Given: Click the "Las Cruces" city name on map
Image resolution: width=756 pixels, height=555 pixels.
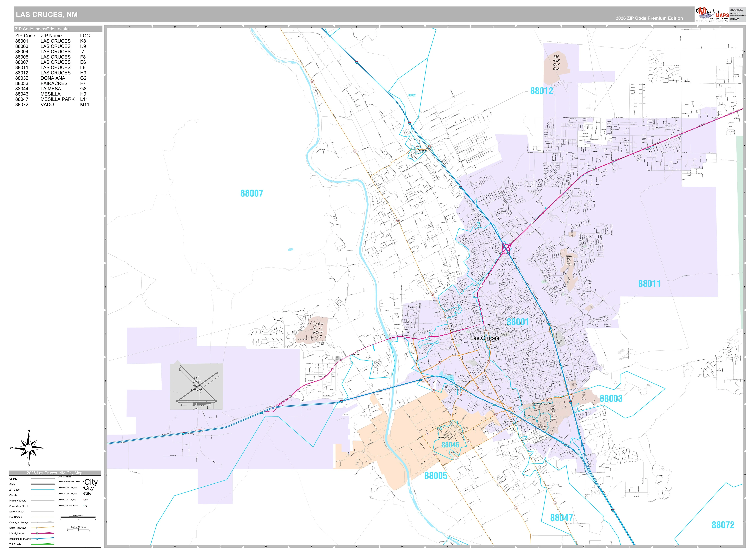Looking at the screenshot, I should click(x=484, y=338).
